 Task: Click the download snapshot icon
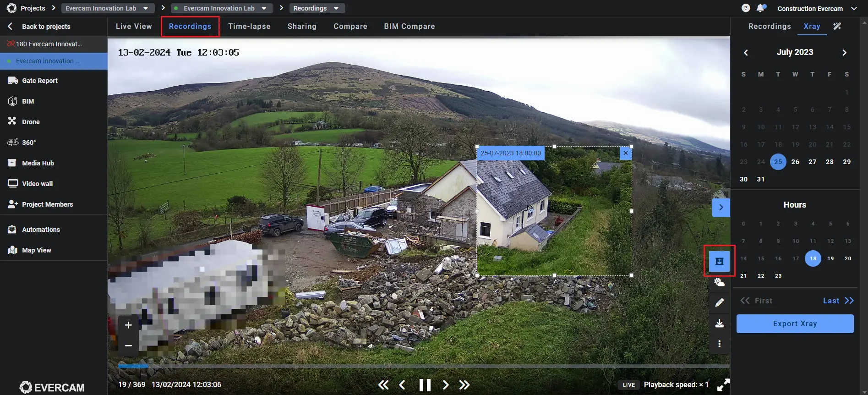click(x=720, y=324)
